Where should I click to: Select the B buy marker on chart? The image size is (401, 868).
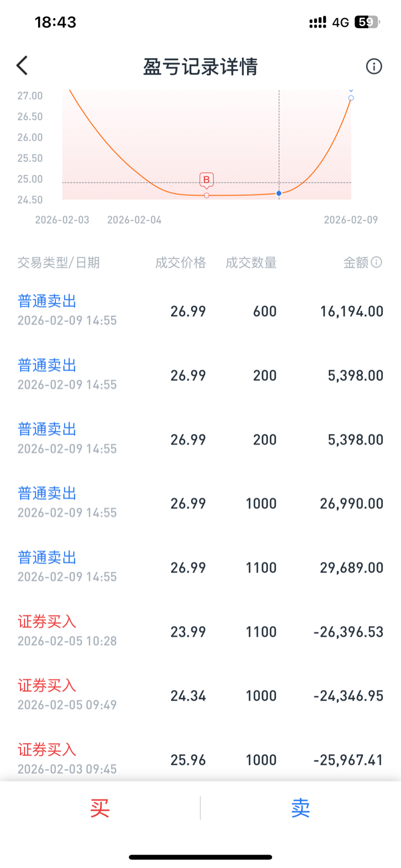(207, 181)
